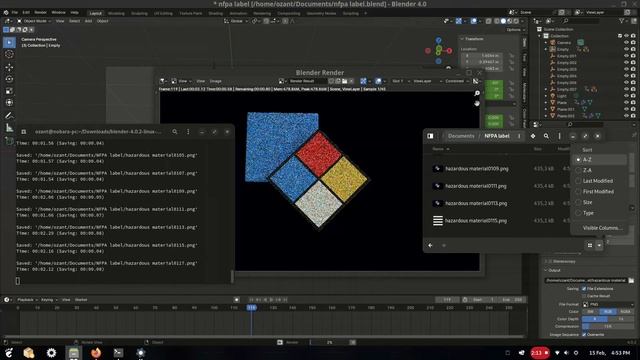Click the pan hand icon in the render window
Screen dimensions: 640x360
coord(477,103)
